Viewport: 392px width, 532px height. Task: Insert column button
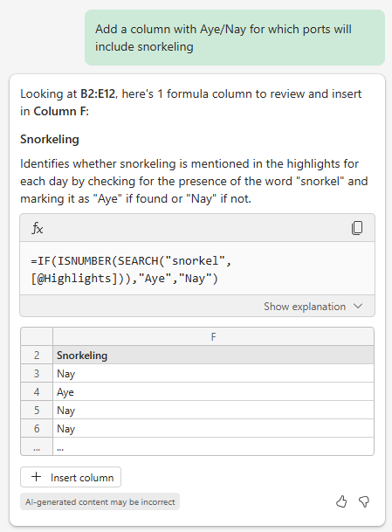[x=71, y=477]
